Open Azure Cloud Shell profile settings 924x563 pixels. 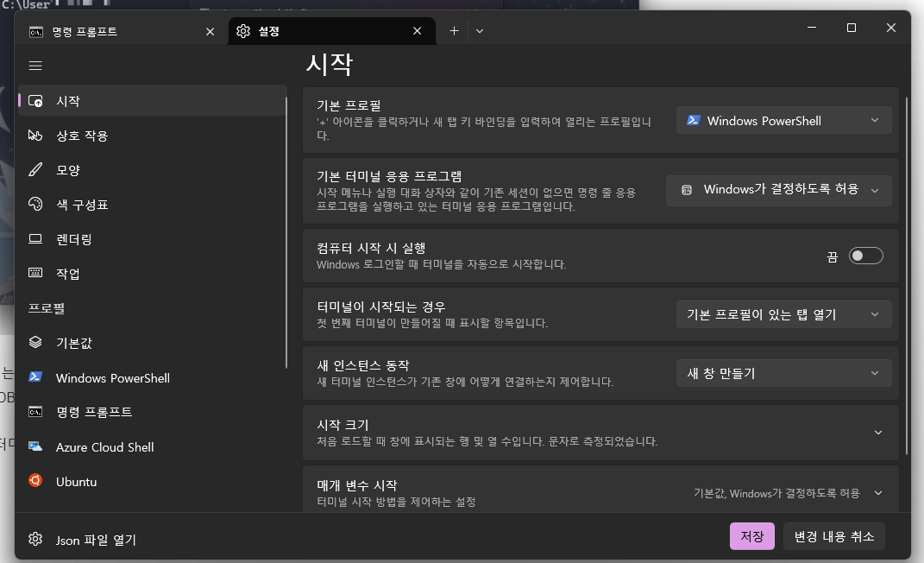(153, 446)
